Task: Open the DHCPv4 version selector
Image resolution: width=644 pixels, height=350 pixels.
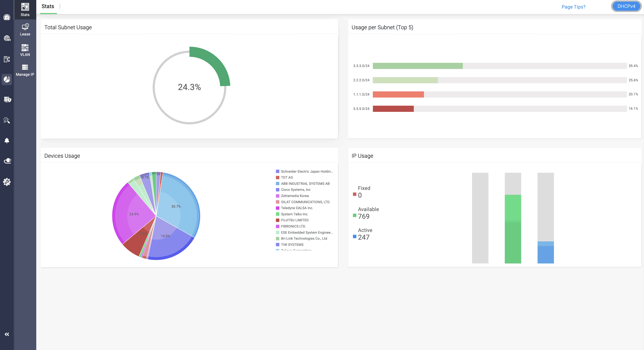Action: [626, 6]
